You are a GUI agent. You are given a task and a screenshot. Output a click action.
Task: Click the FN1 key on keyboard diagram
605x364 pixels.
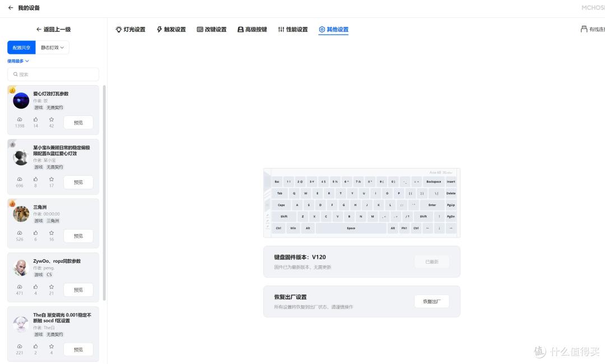point(404,228)
